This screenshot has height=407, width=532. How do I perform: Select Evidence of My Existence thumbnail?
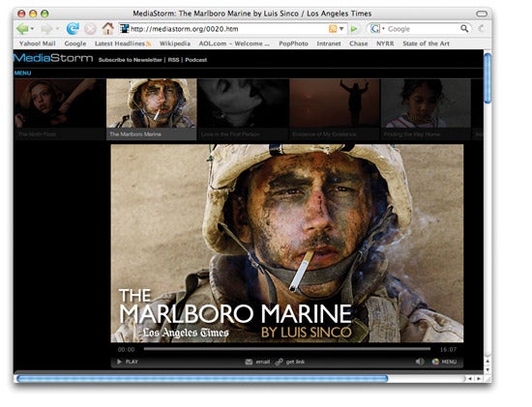[x=335, y=109]
